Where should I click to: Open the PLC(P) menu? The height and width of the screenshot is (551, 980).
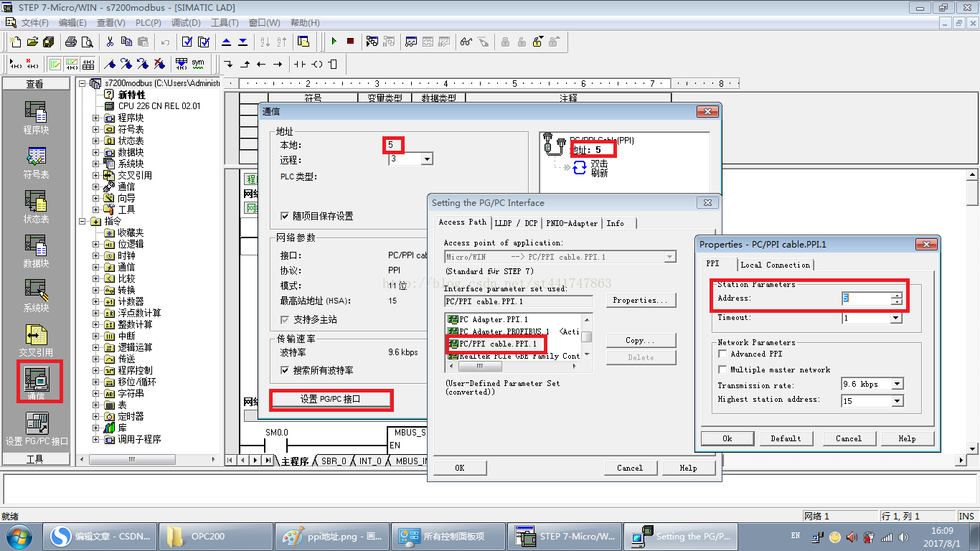click(149, 23)
